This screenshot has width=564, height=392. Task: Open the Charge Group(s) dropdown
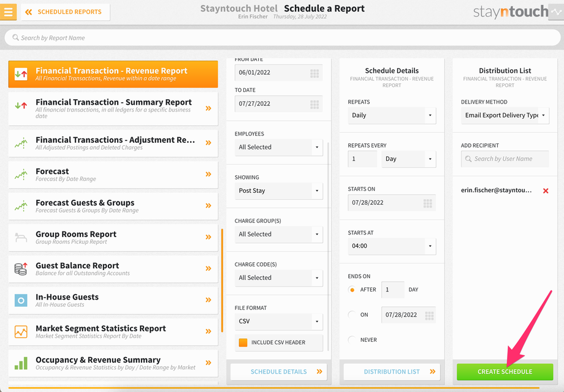pyautogui.click(x=279, y=234)
